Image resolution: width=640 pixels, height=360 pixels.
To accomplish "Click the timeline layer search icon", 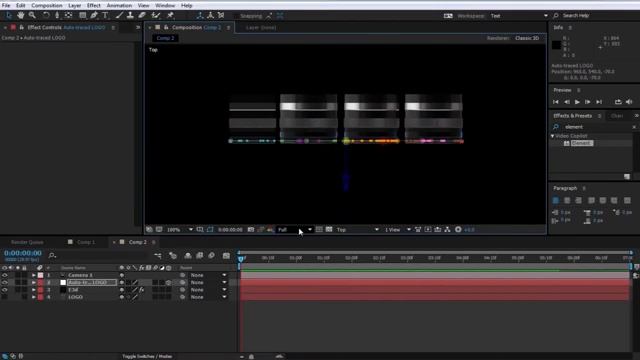I will click(52, 256).
